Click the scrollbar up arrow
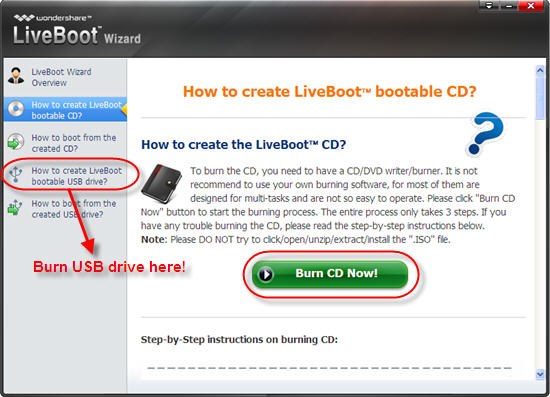The width and height of the screenshot is (550, 397). click(540, 70)
